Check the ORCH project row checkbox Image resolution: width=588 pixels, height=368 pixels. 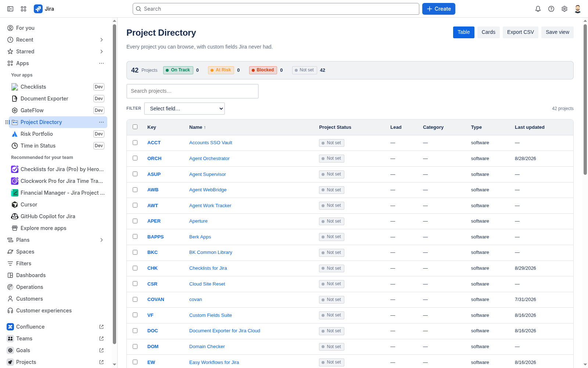[135, 158]
